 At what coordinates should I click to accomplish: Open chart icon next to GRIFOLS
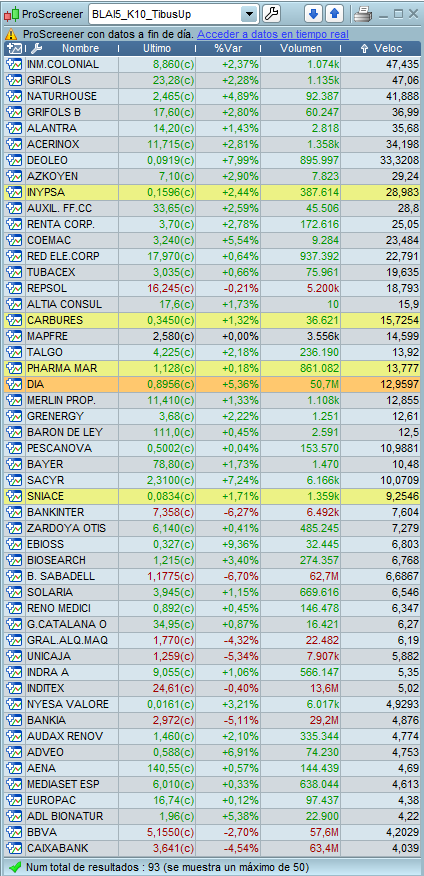tap(13, 80)
